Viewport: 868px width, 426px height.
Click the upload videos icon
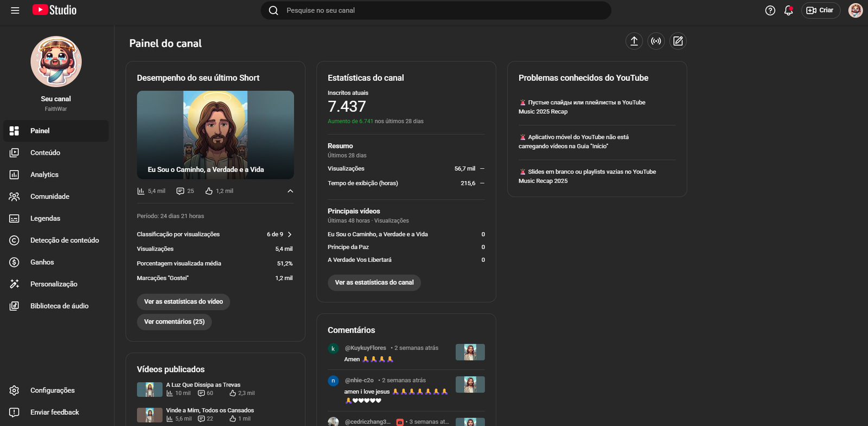tap(634, 41)
